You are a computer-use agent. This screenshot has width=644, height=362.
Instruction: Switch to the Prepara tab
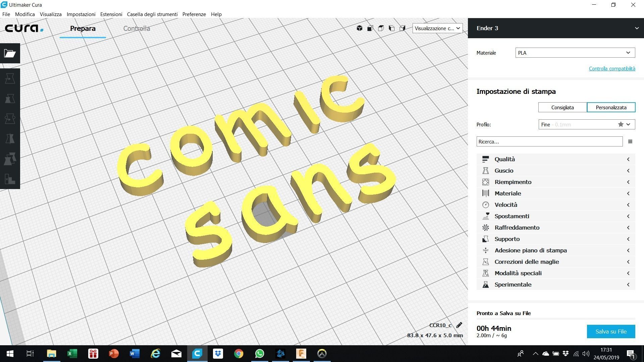(83, 28)
